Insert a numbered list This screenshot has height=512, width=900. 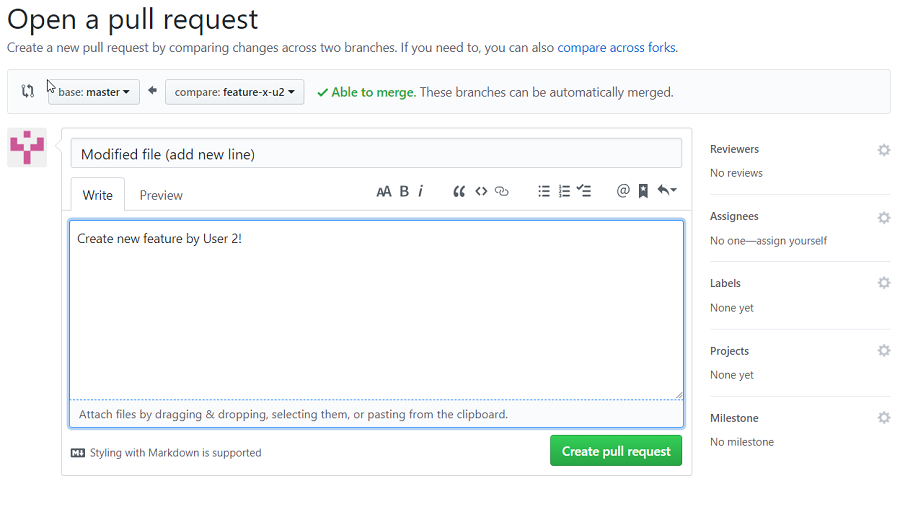[x=564, y=191]
